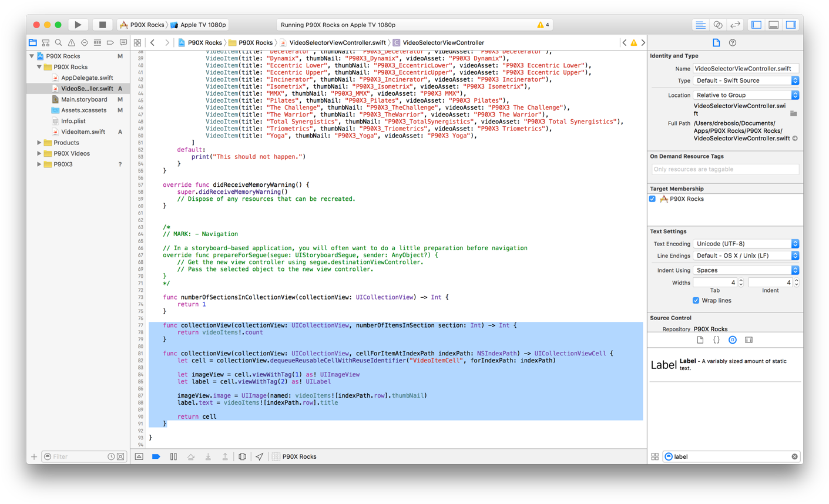Stop the running application
This screenshot has width=829, height=504.
[x=102, y=25]
